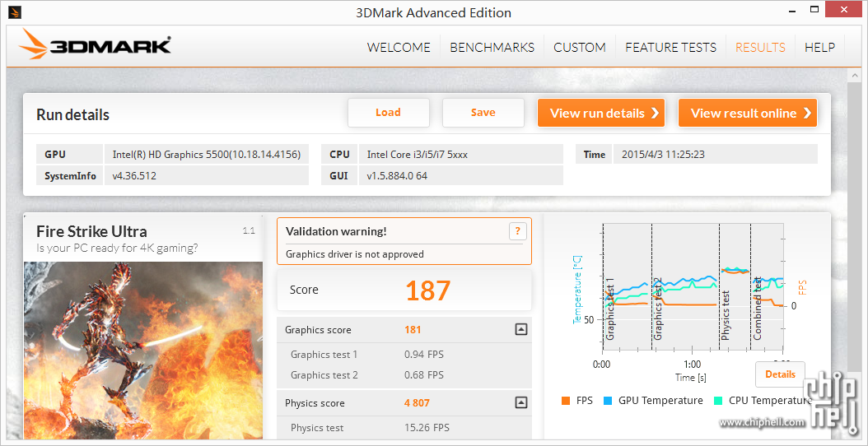
Task: Click Graphics test 1 result 0.94 FPS
Action: [424, 355]
